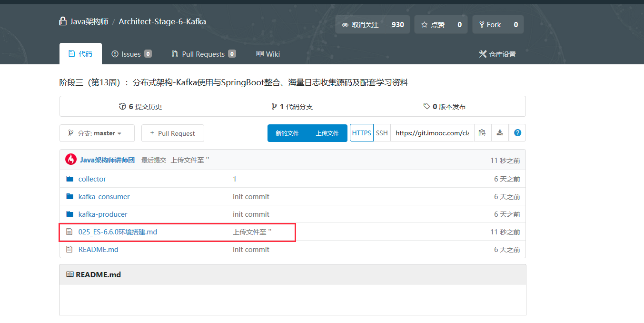The height and width of the screenshot is (323, 644).
Task: Click the kafka-producer folder icon
Action: [x=70, y=214]
